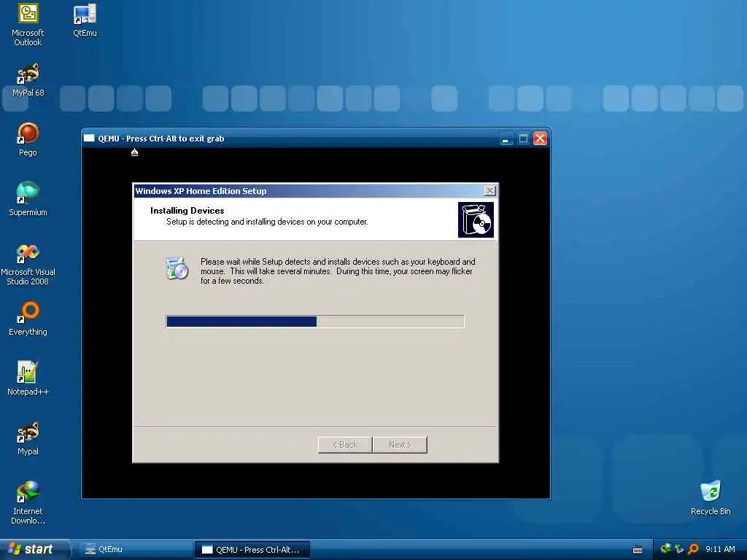Click the Installing Devices progress bar
Viewport: 747px width, 560px height.
[315, 322]
